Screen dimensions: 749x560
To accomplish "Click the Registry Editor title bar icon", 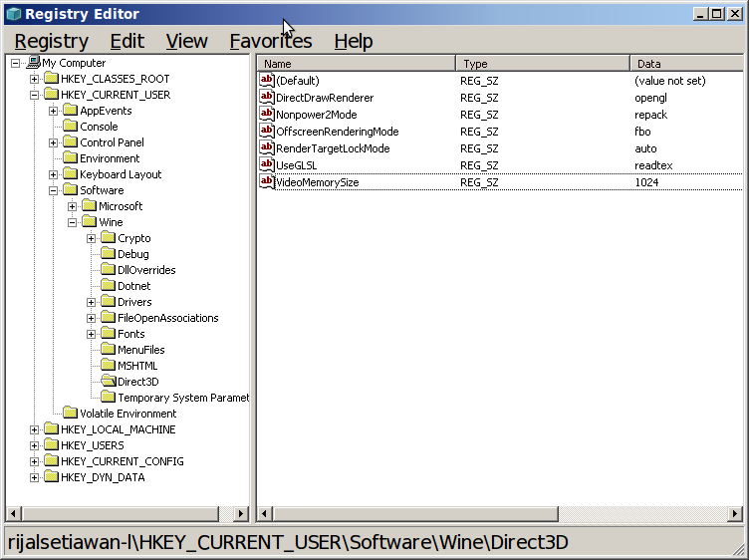I will (14, 14).
